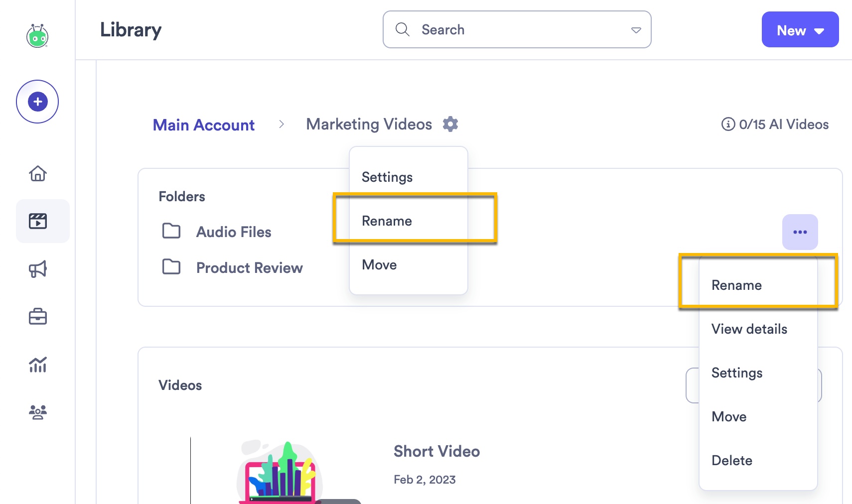Click inside the Search field

click(x=517, y=29)
